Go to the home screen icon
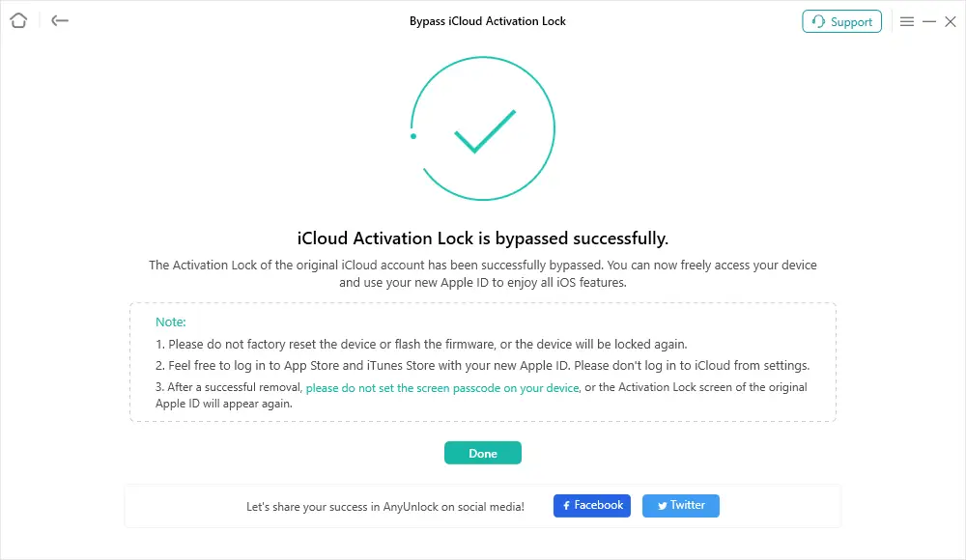This screenshot has height=560, width=966. click(18, 21)
